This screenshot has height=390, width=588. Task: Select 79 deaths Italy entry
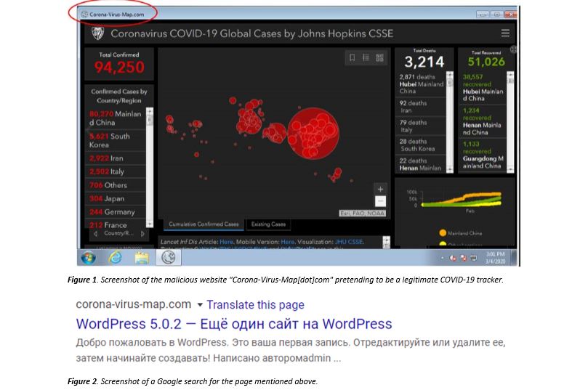(421, 126)
